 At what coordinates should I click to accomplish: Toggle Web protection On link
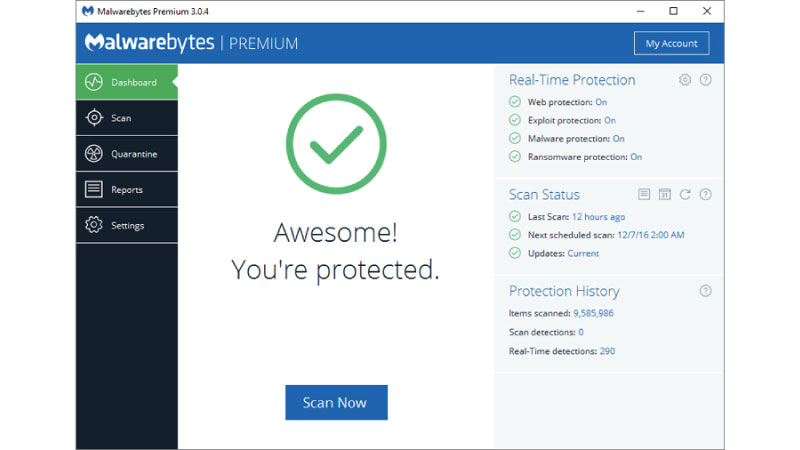click(601, 102)
